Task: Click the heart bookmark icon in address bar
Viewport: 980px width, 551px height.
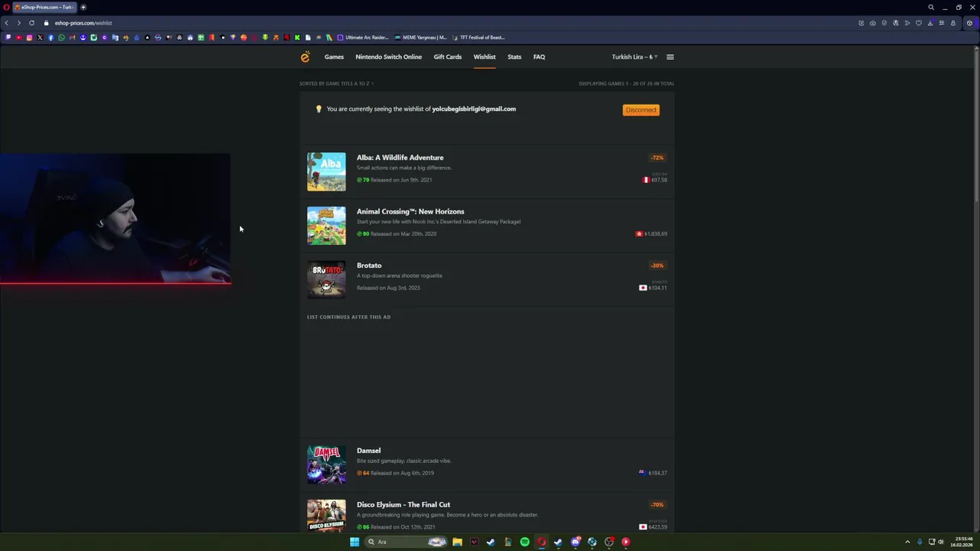Action: (919, 23)
